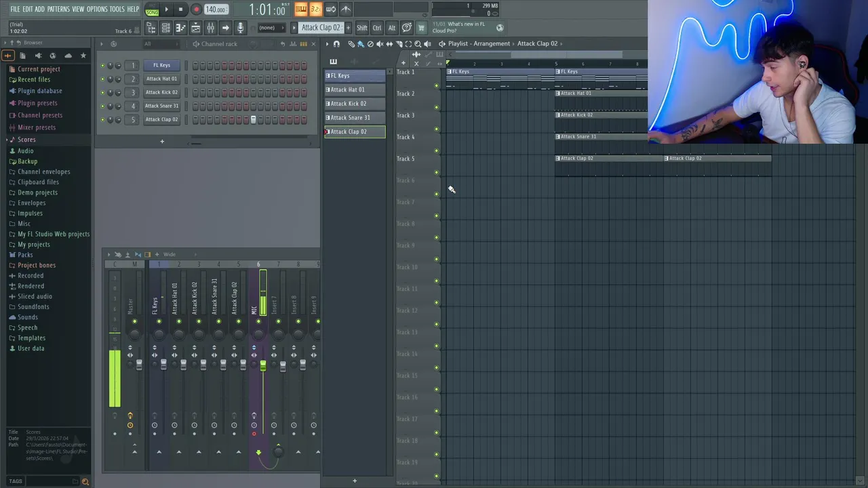
Task: Open the TOOLS menu
Action: 117,9
